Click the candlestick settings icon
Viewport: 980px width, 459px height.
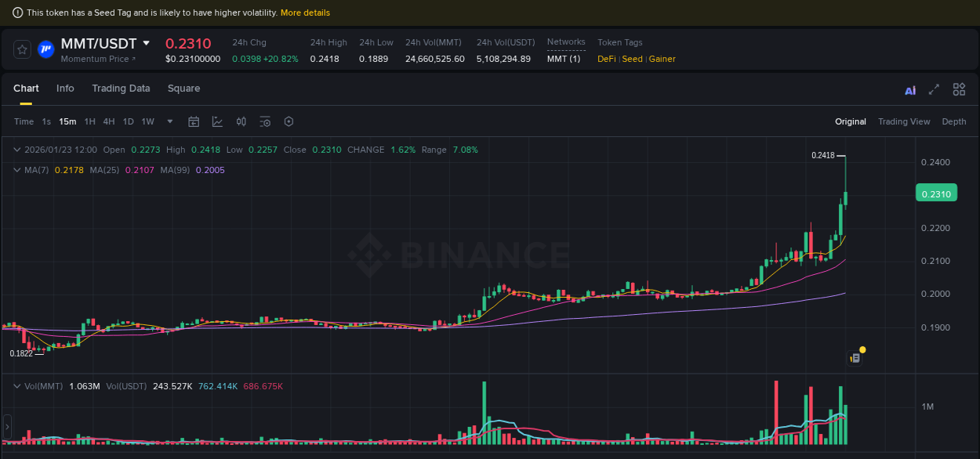pyautogui.click(x=241, y=121)
